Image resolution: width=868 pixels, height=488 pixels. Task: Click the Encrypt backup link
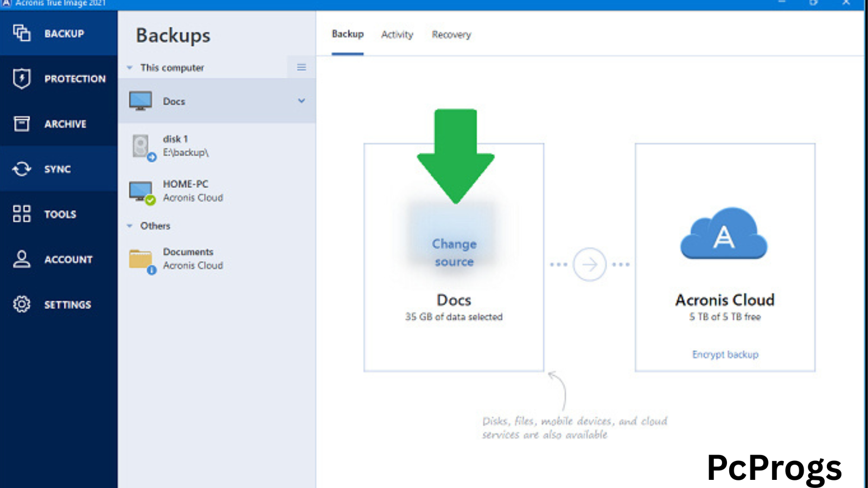pos(725,355)
